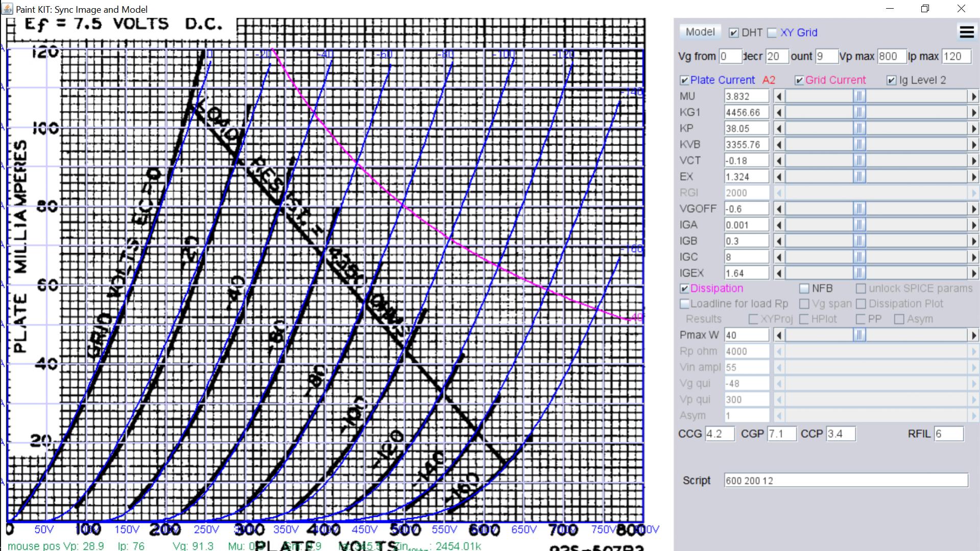The width and height of the screenshot is (980, 551).
Task: Click the MU slider thumb
Action: 859,96
